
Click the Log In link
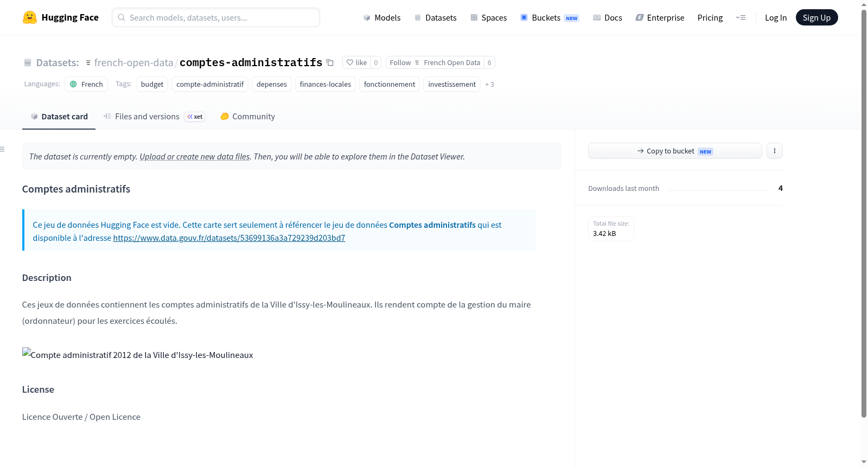pos(776,17)
